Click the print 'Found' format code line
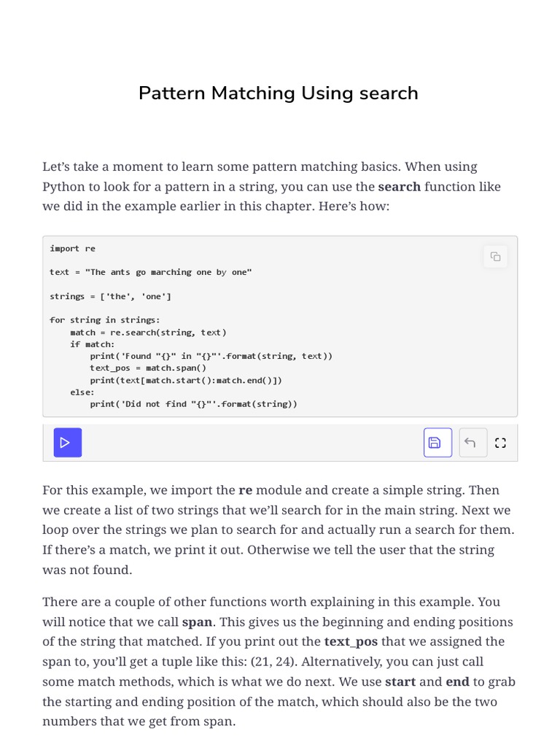 pyautogui.click(x=211, y=356)
